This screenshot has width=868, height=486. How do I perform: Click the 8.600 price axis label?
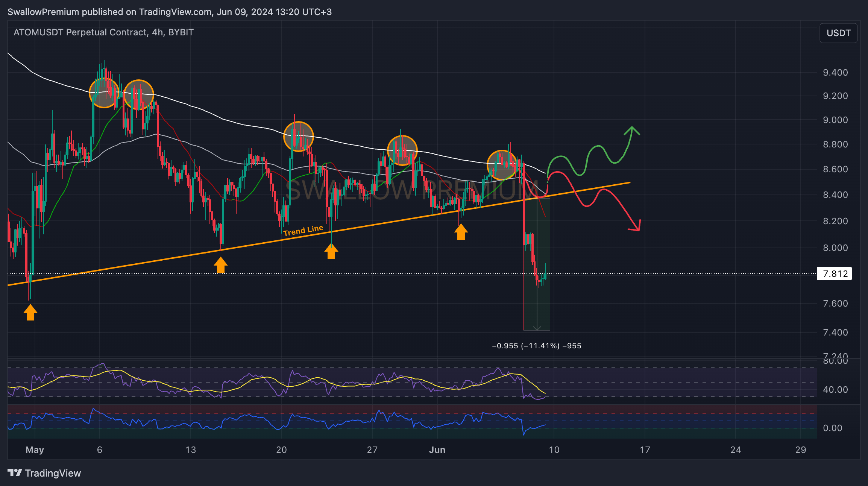pyautogui.click(x=835, y=169)
